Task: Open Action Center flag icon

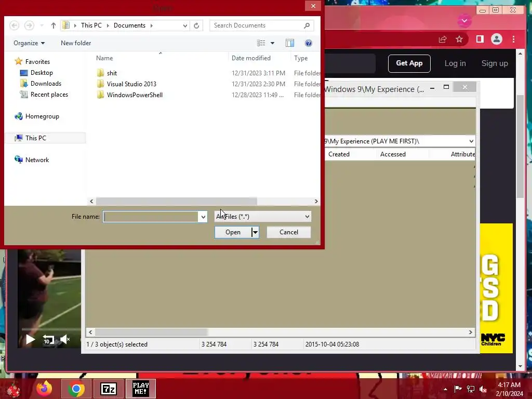Action: click(x=458, y=389)
